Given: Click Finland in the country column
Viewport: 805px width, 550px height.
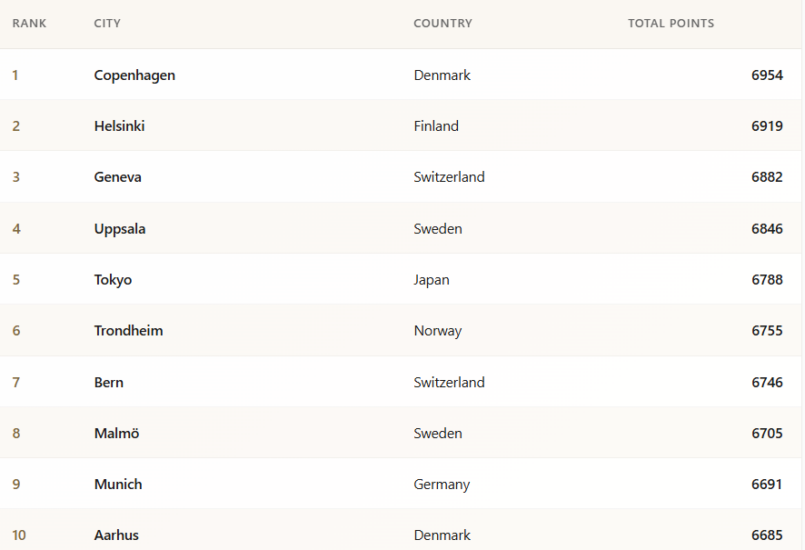Looking at the screenshot, I should [436, 126].
